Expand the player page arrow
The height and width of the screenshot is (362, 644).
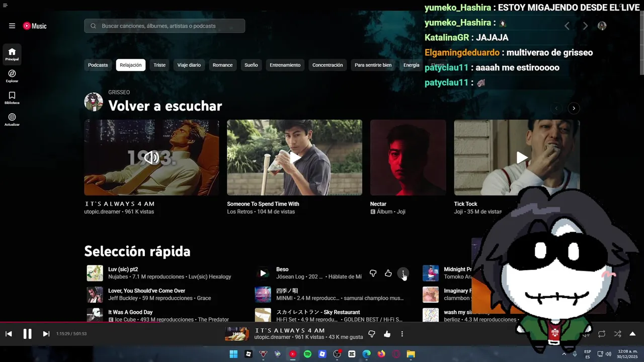click(x=632, y=334)
